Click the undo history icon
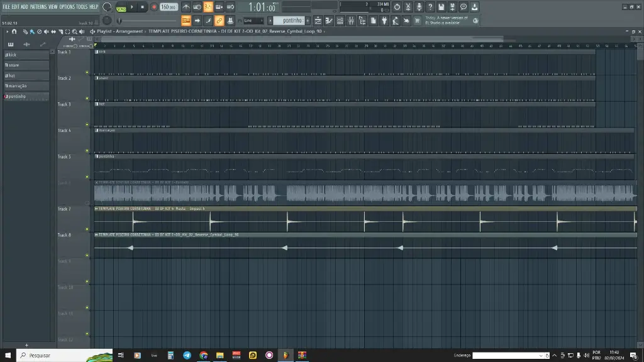 397,7
